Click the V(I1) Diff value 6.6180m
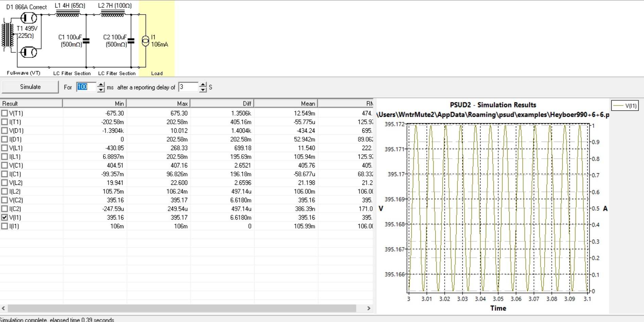The height and width of the screenshot is (322, 644). (241, 217)
